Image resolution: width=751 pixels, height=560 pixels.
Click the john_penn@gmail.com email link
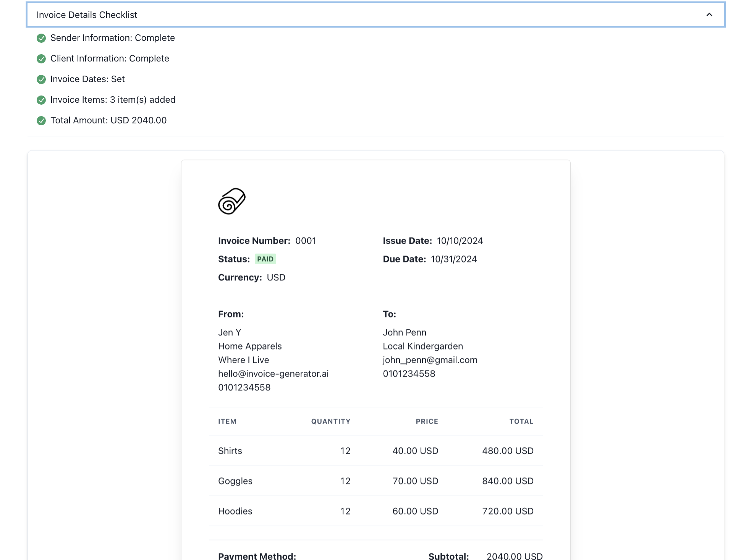[x=430, y=359]
